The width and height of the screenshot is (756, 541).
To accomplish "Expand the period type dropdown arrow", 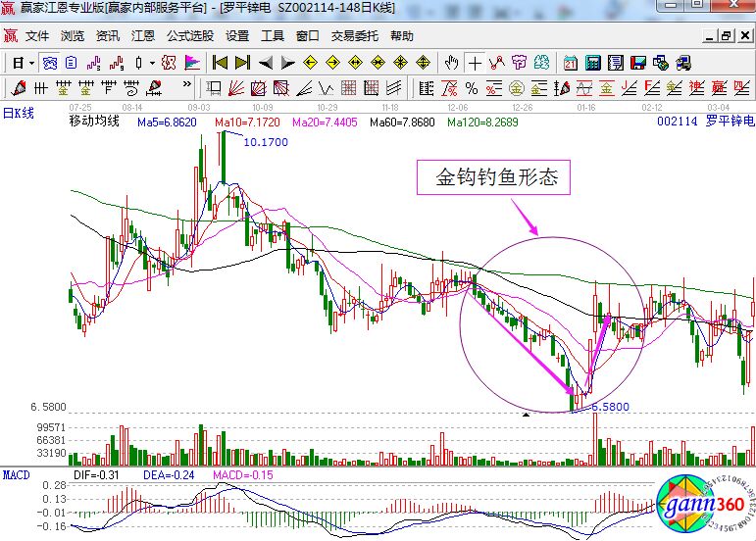I will tap(31, 63).
